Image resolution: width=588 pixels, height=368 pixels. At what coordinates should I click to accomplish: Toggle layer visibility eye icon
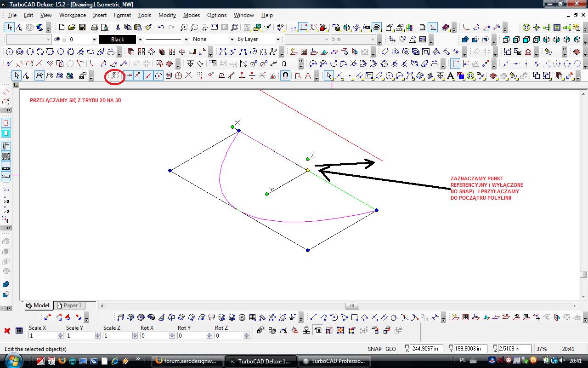pos(57,40)
